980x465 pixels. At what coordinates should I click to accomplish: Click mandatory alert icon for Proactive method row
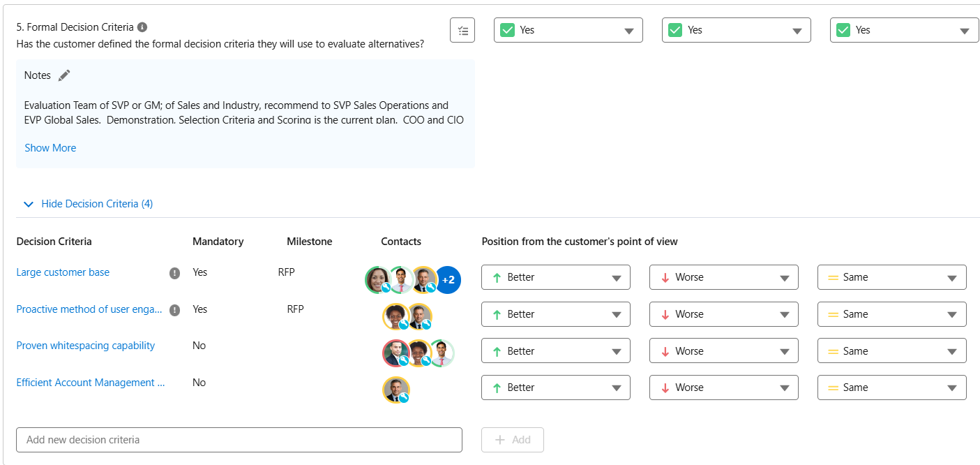175,310
